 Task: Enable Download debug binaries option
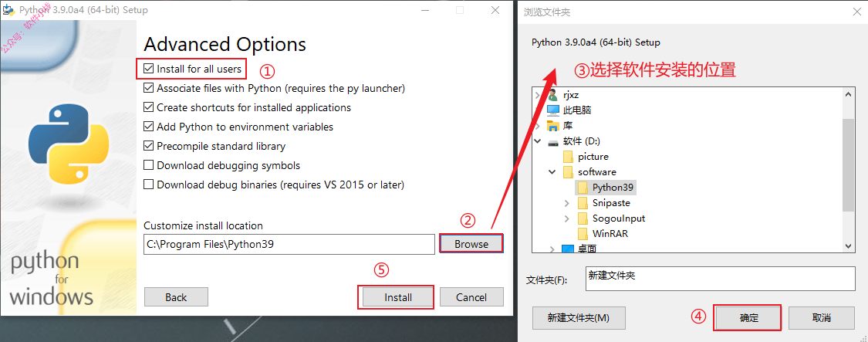tap(148, 185)
